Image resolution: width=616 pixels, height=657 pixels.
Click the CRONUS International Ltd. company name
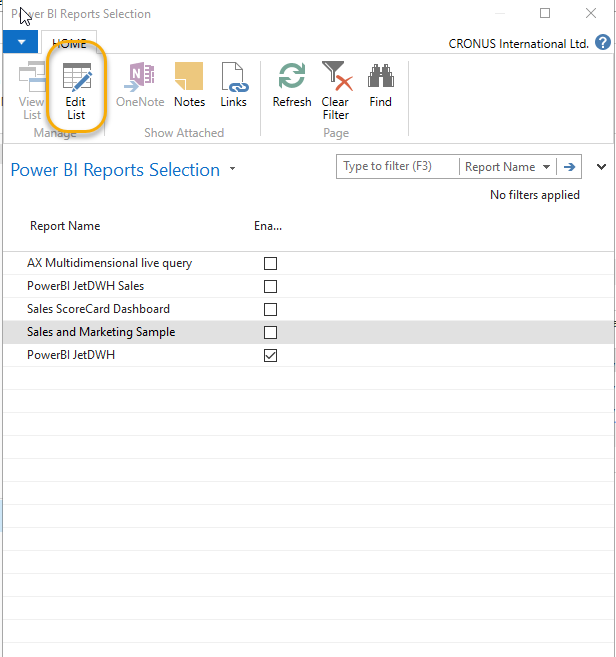tap(518, 44)
